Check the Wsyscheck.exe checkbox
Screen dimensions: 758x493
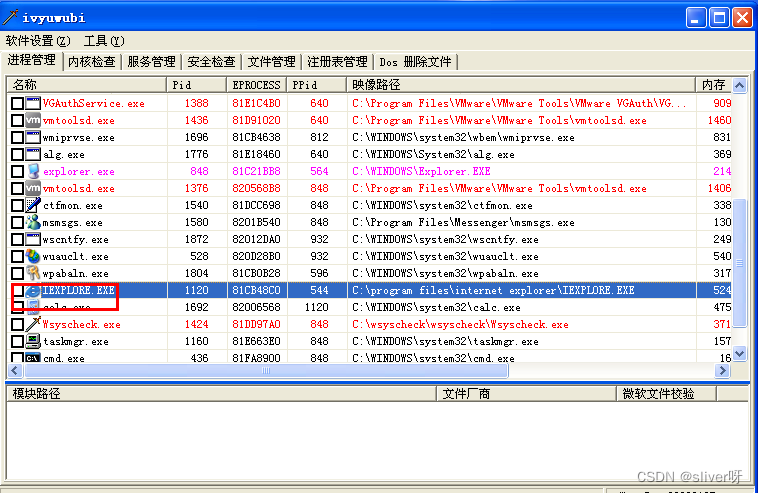tap(17, 324)
